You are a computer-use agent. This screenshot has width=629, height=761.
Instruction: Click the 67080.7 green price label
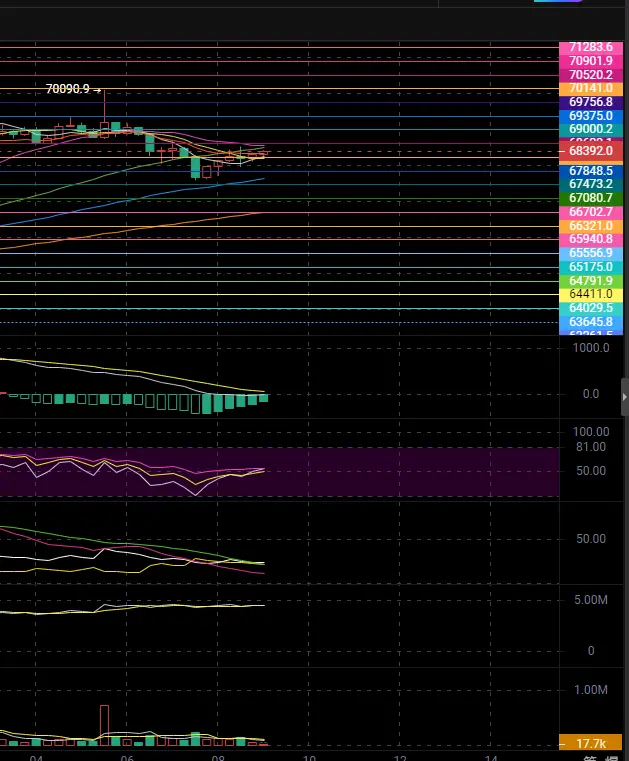[x=590, y=198]
